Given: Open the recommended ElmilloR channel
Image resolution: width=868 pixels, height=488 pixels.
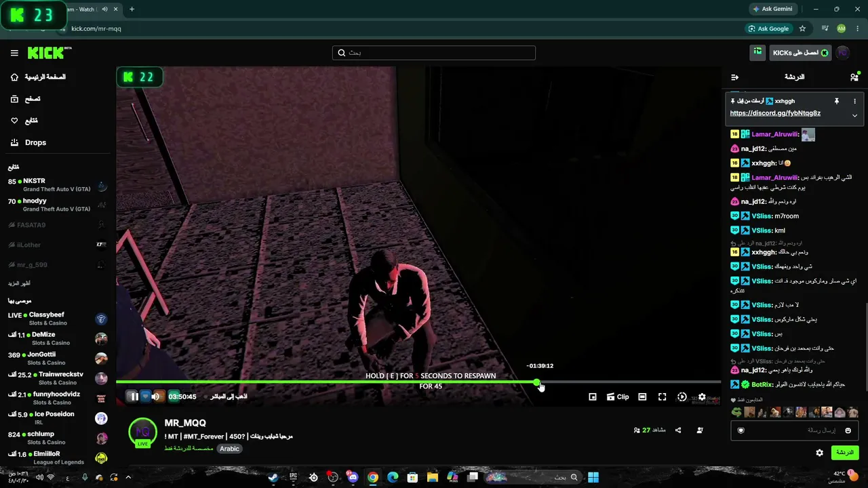Looking at the screenshot, I should pos(58,457).
